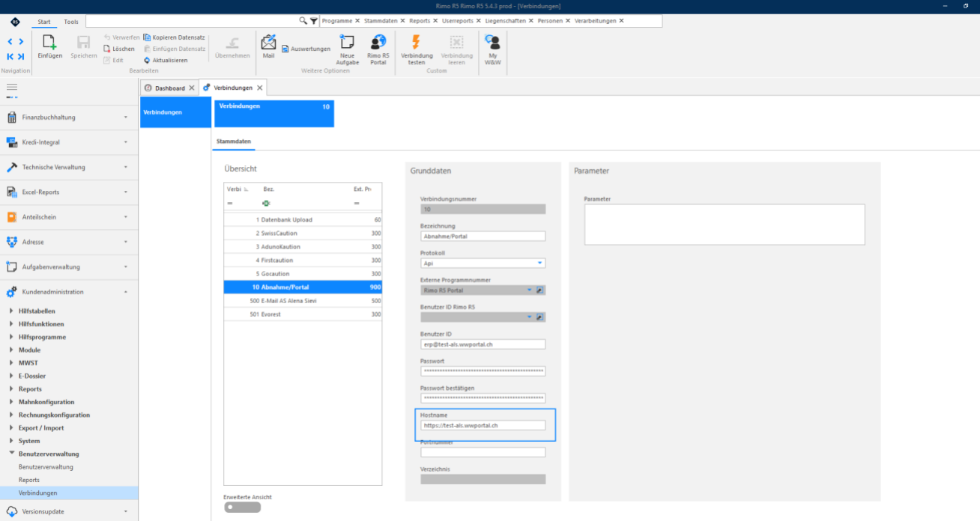Open the Adresse module in the sidebar
The image size is (980, 521).
pos(69,242)
